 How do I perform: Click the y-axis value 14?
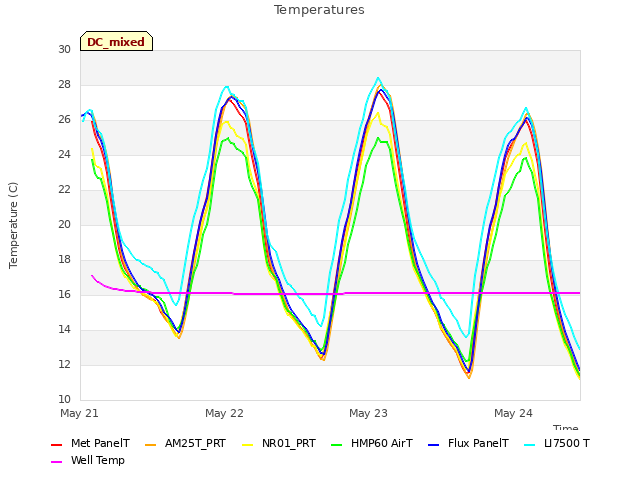[64, 329]
